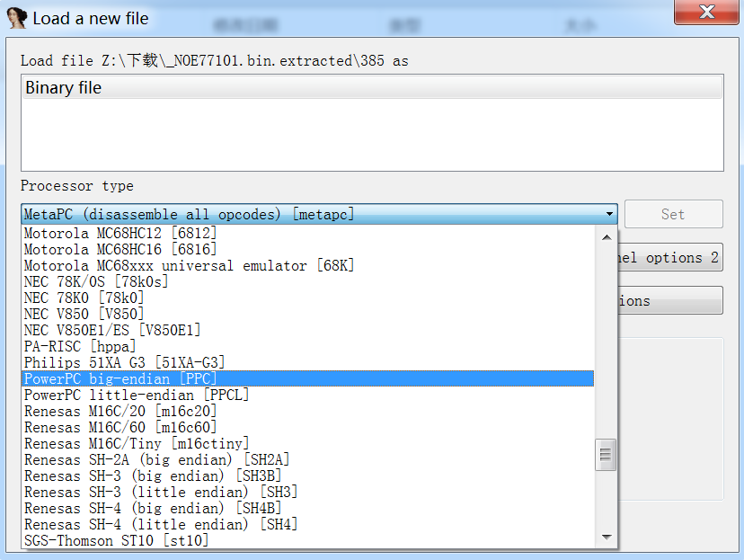This screenshot has height=560, width=744.
Task: Choose Motorola MC68HC16 [6816] processor
Action: point(120,249)
